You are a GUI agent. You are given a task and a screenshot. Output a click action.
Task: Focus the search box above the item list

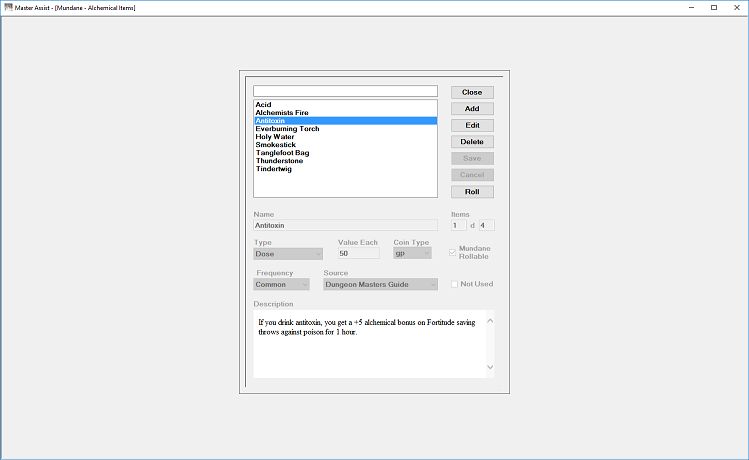(x=345, y=91)
